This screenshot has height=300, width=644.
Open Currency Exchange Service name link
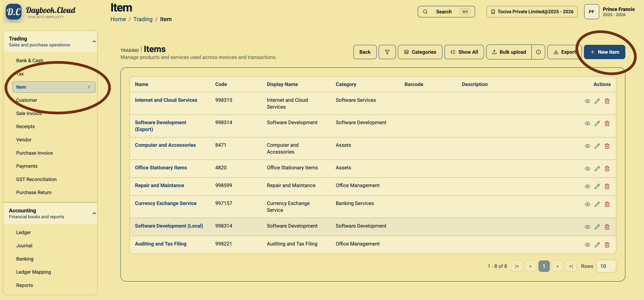click(x=165, y=203)
